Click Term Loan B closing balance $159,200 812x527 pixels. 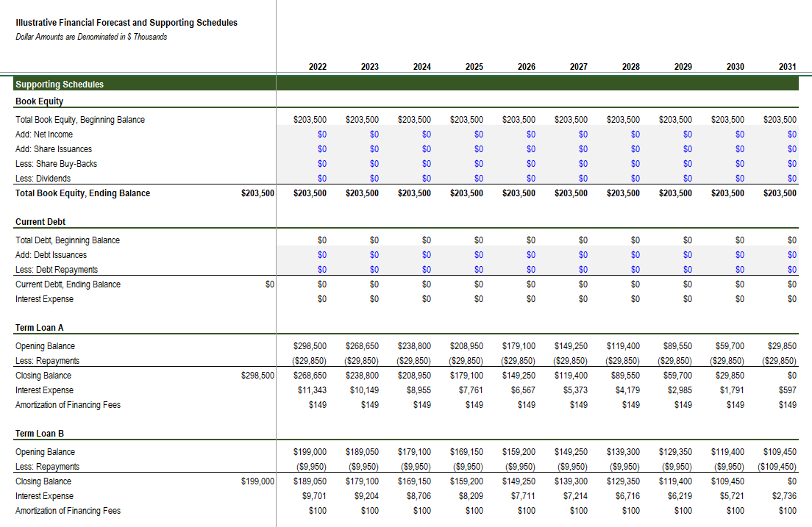click(466, 482)
